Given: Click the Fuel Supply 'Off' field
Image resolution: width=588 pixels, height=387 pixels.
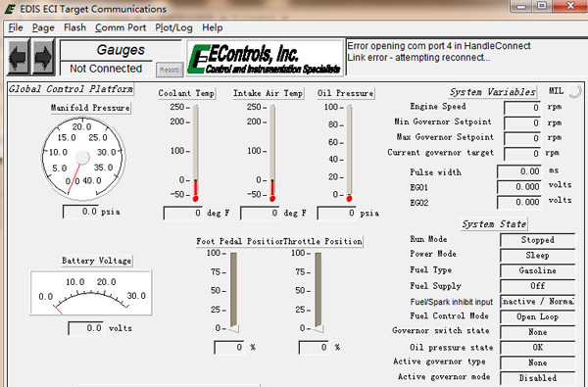Looking at the screenshot, I should point(537,286).
